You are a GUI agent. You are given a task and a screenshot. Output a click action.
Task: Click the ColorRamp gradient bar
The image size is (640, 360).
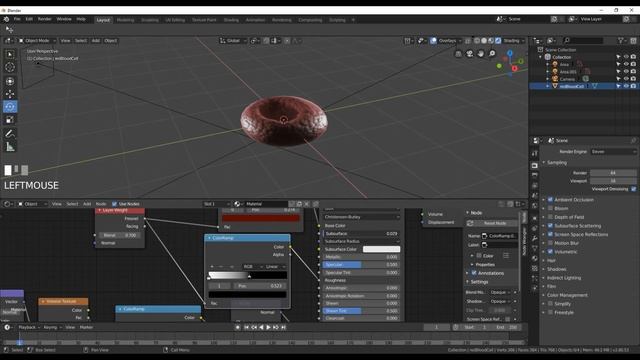pos(247,275)
